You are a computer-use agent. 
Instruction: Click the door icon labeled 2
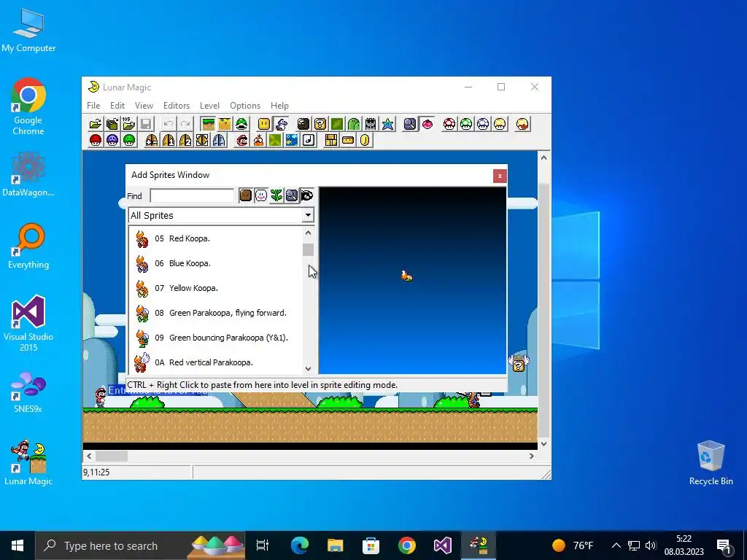(185, 141)
